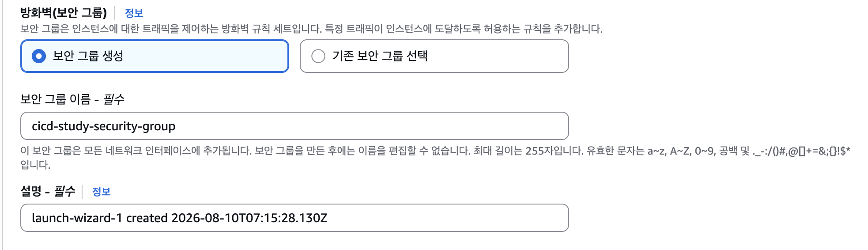Click the 방화벽(보안 그룹) section heading
The width and height of the screenshot is (868, 250).
tap(64, 13)
